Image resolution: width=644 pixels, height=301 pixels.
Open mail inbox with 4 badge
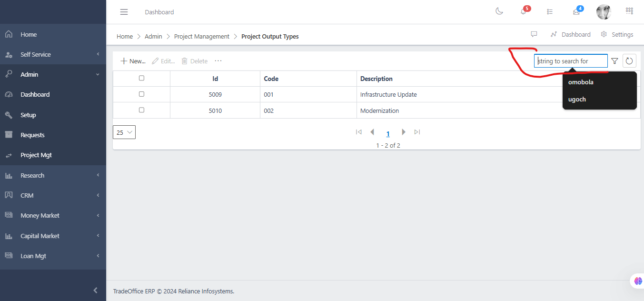576,12
